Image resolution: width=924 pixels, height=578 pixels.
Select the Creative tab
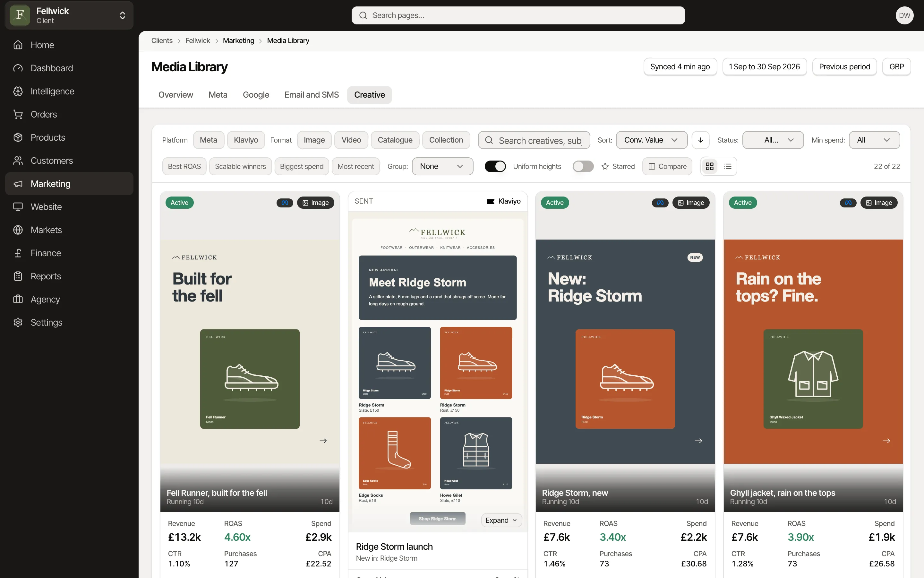coord(369,95)
